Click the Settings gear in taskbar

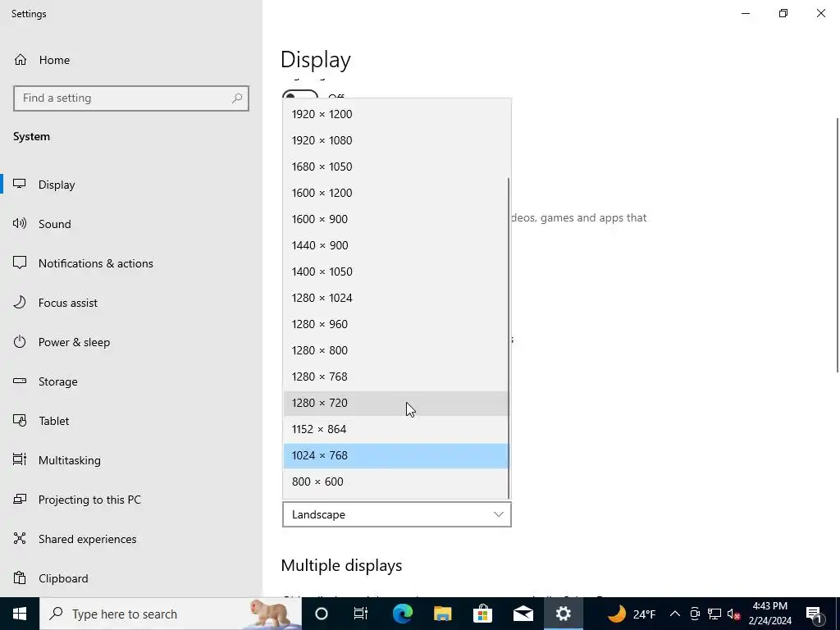click(563, 614)
